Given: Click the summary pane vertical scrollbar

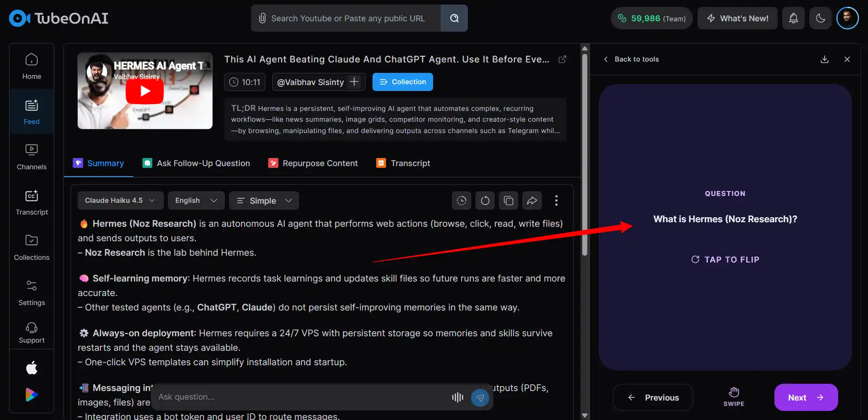Looking at the screenshot, I should pos(585,154).
